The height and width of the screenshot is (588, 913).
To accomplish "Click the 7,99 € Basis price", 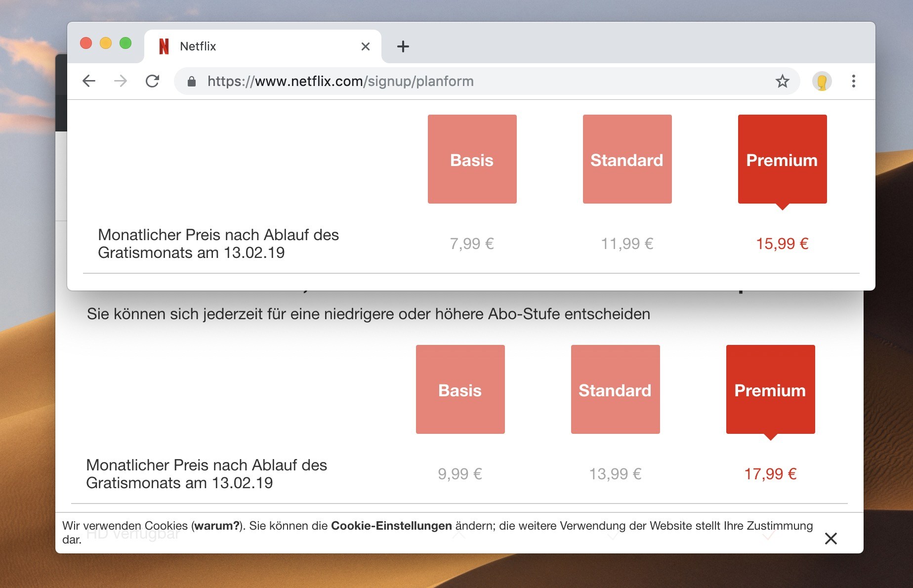I will coord(472,244).
